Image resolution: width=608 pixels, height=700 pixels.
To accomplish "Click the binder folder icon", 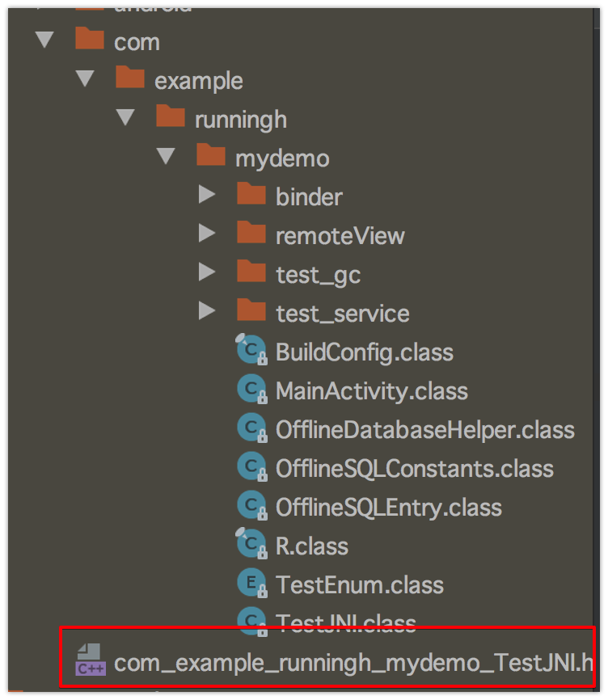I will [x=251, y=195].
